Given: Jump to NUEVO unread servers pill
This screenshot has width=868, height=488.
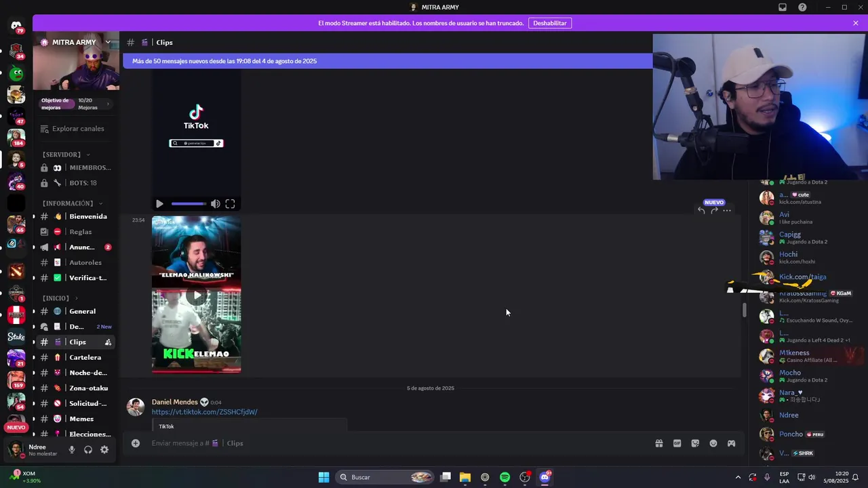Looking at the screenshot, I should [x=16, y=428].
